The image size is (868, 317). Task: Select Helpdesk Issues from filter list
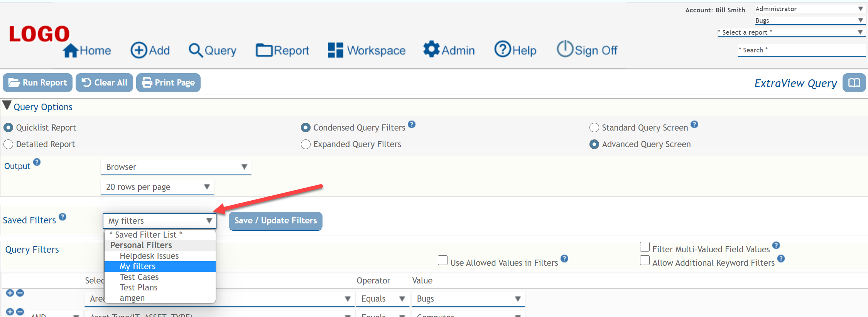[x=149, y=256]
